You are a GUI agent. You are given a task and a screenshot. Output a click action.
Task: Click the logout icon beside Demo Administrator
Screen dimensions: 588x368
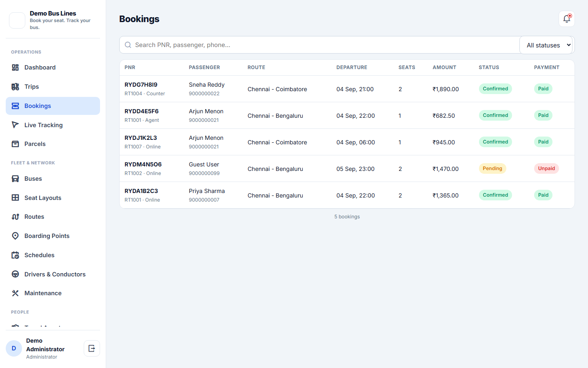[92, 348]
